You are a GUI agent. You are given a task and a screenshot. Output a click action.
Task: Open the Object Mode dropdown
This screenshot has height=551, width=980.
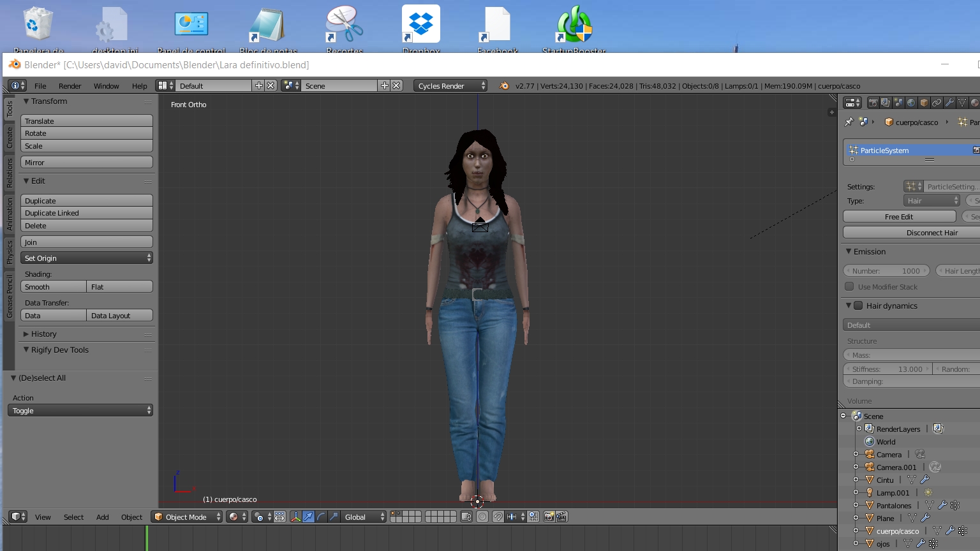[187, 517]
